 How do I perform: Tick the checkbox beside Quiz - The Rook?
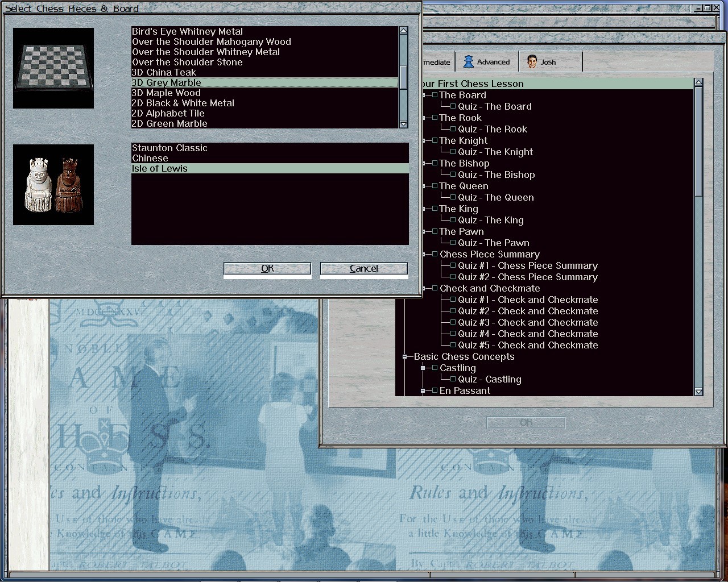tap(453, 129)
